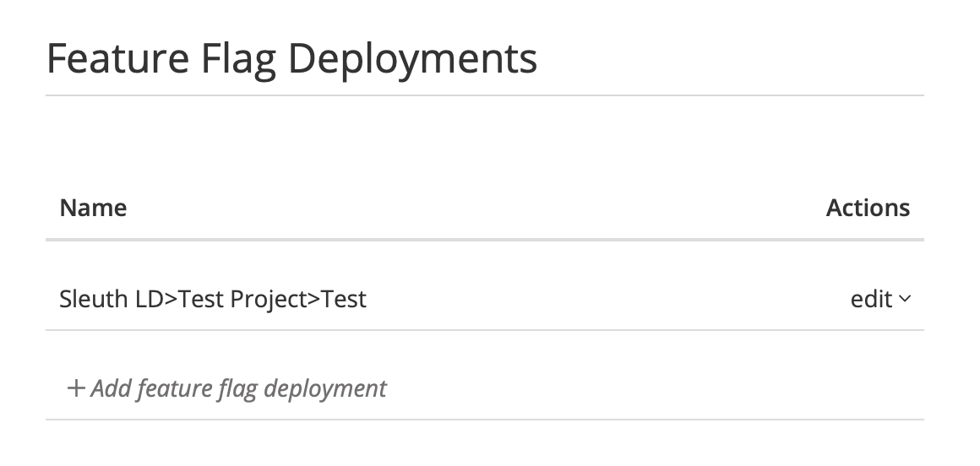Click the empty space in the Sleuth LD row
Screen dimensions: 980x466
tap(591, 299)
